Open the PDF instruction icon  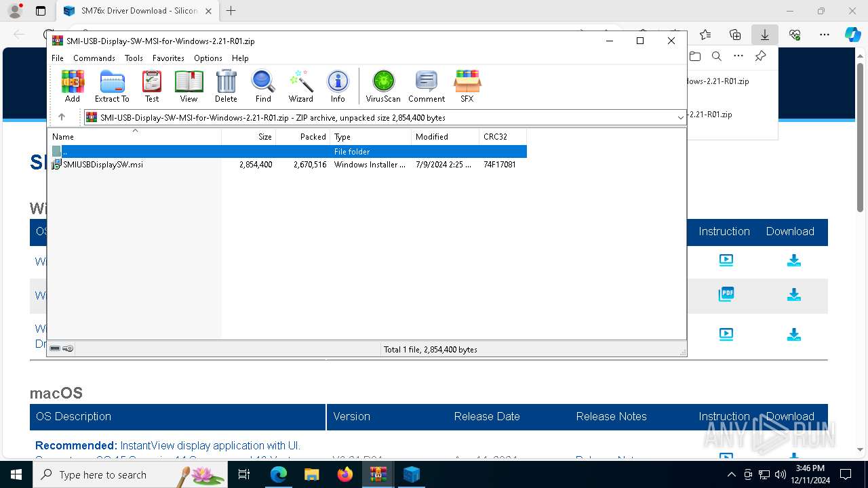[726, 294]
